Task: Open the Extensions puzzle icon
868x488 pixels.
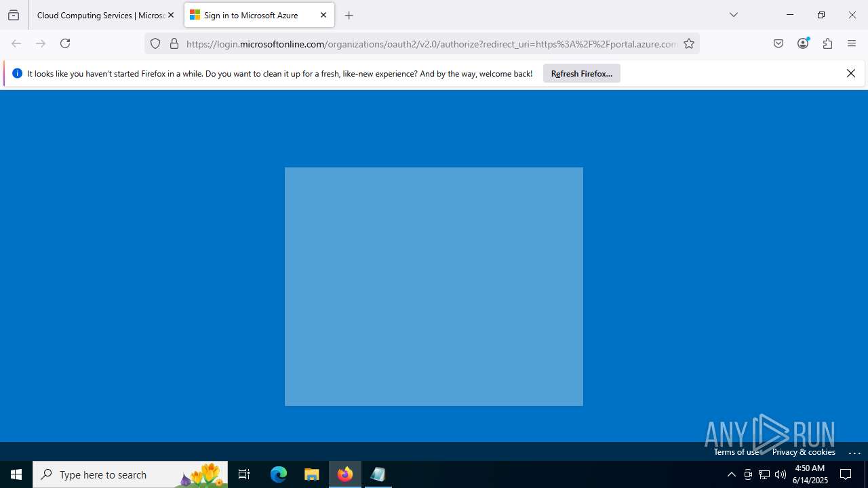Action: 827,43
